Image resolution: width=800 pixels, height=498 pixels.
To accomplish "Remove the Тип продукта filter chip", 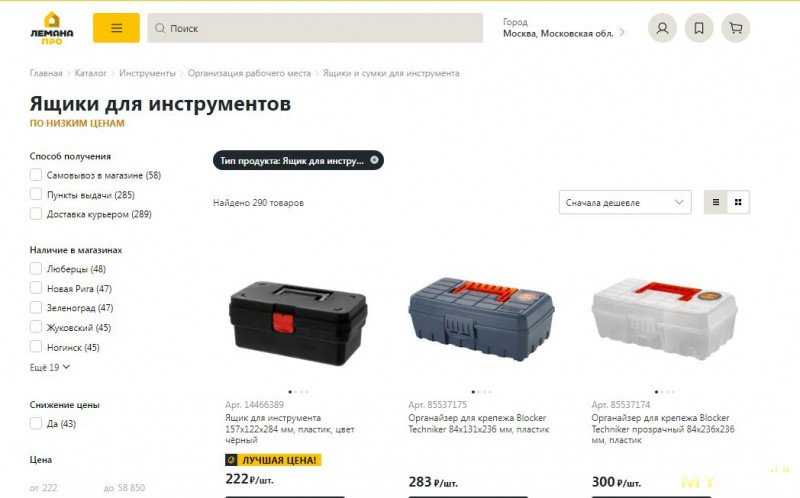I will coord(374,160).
